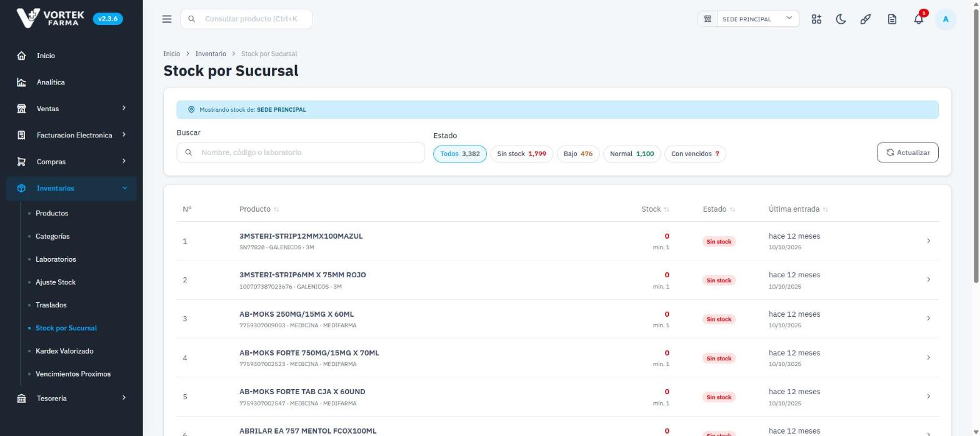Select the Todos 3,382 filter

(x=460, y=154)
